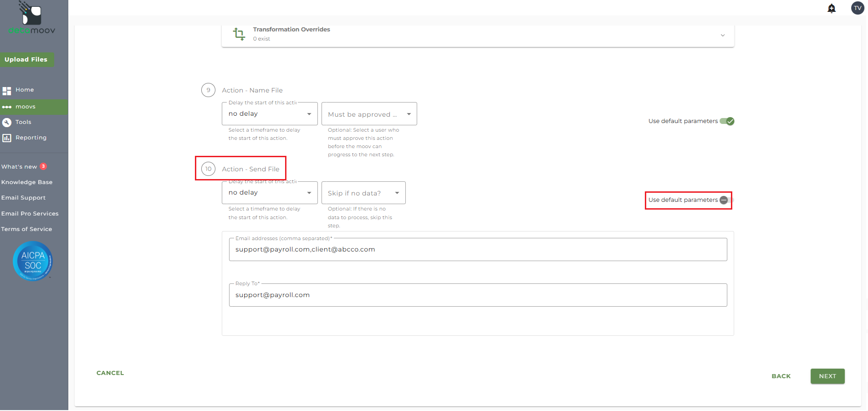Click the Home dashboard icon

[7, 91]
